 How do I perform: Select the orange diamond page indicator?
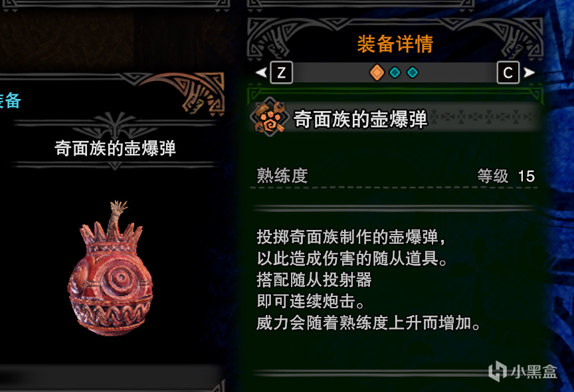pos(377,72)
